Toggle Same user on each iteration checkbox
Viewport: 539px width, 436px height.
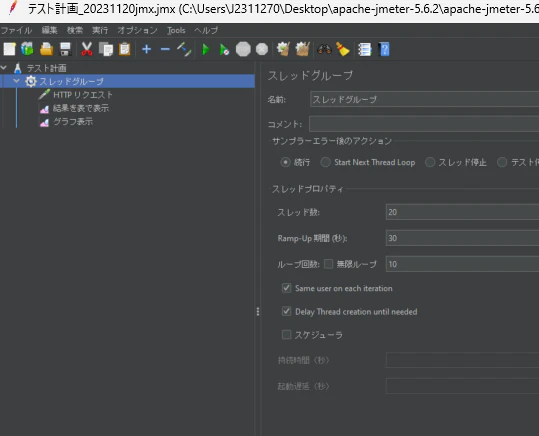[286, 288]
